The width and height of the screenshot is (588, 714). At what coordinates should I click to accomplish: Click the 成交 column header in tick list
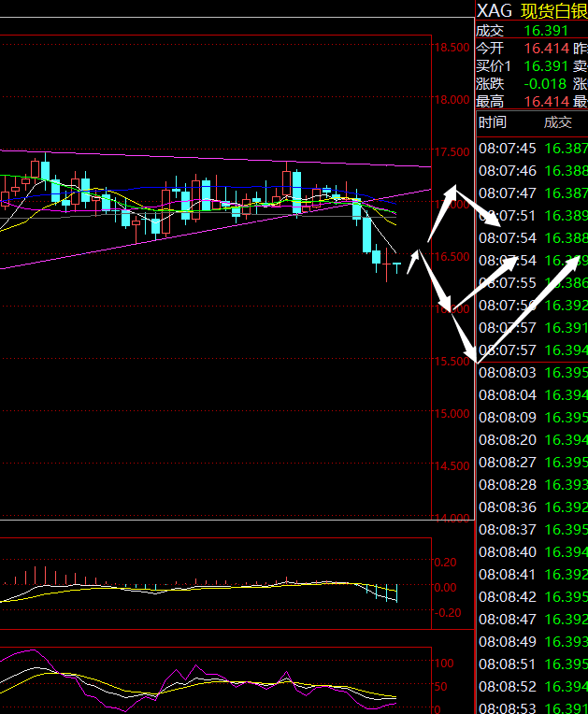click(x=558, y=122)
